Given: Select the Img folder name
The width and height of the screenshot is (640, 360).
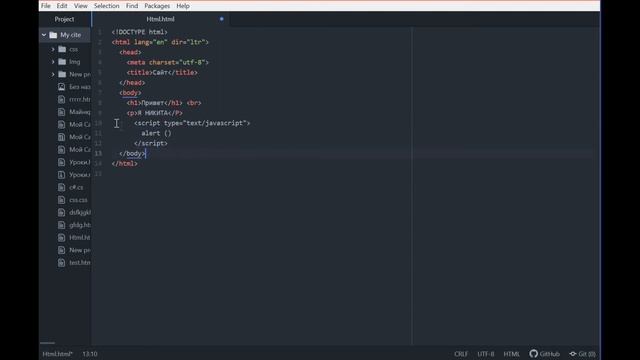Looking at the screenshot, I should click(74, 62).
